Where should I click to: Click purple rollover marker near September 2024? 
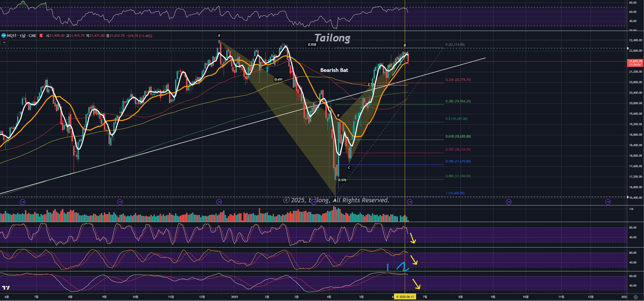(120, 202)
